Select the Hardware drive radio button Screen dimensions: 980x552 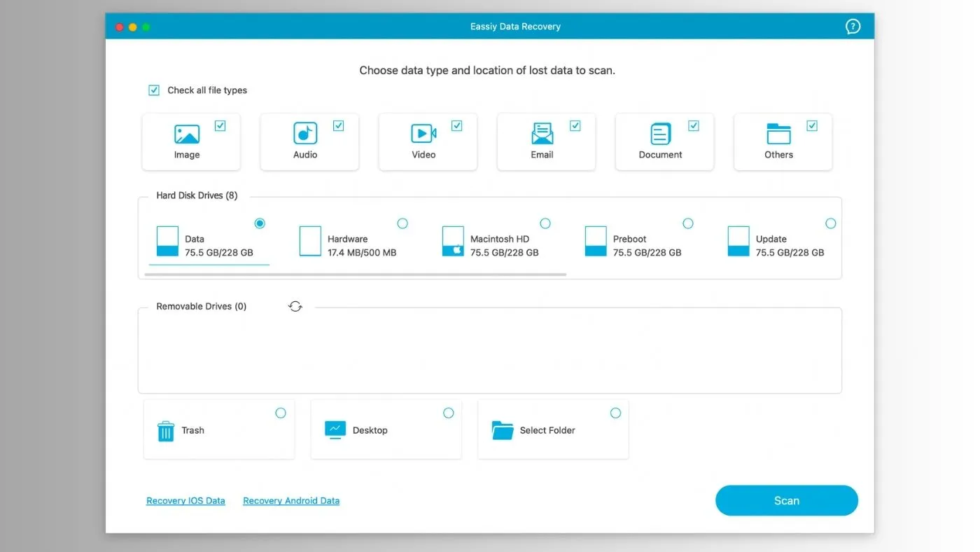(402, 223)
